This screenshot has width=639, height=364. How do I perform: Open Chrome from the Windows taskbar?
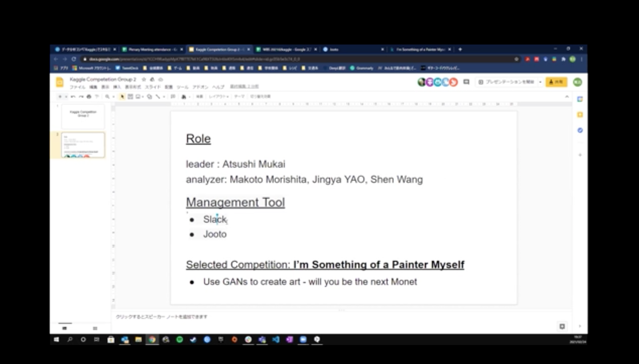click(152, 339)
